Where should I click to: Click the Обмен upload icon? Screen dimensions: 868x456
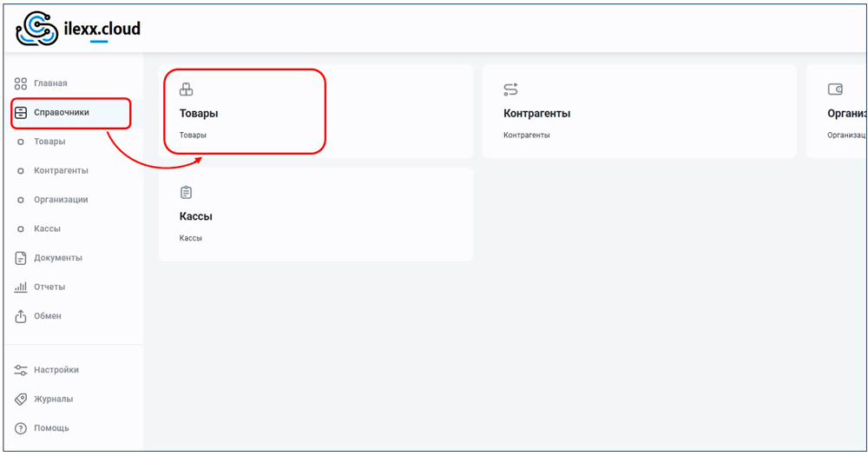point(21,316)
